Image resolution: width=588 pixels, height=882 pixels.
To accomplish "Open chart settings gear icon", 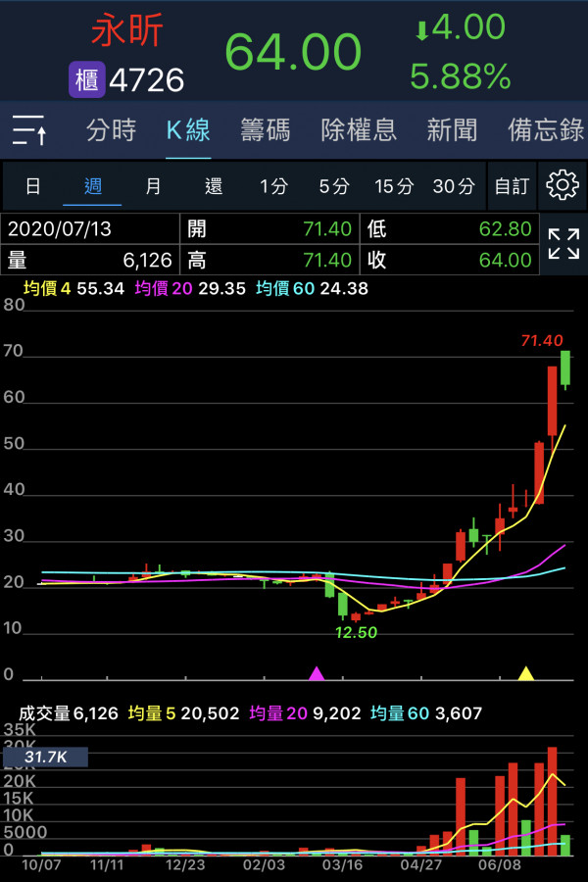I will (563, 185).
